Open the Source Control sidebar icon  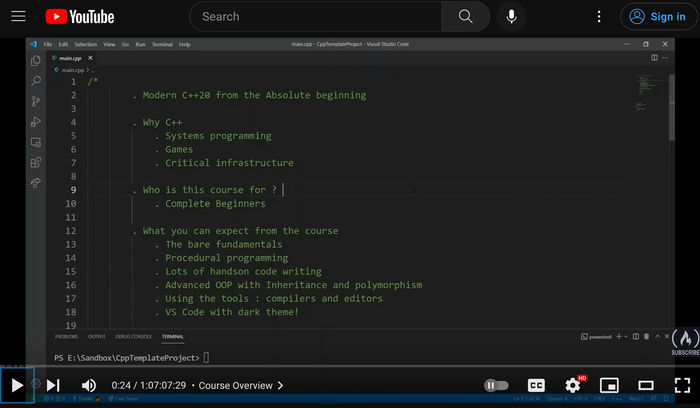tap(36, 101)
